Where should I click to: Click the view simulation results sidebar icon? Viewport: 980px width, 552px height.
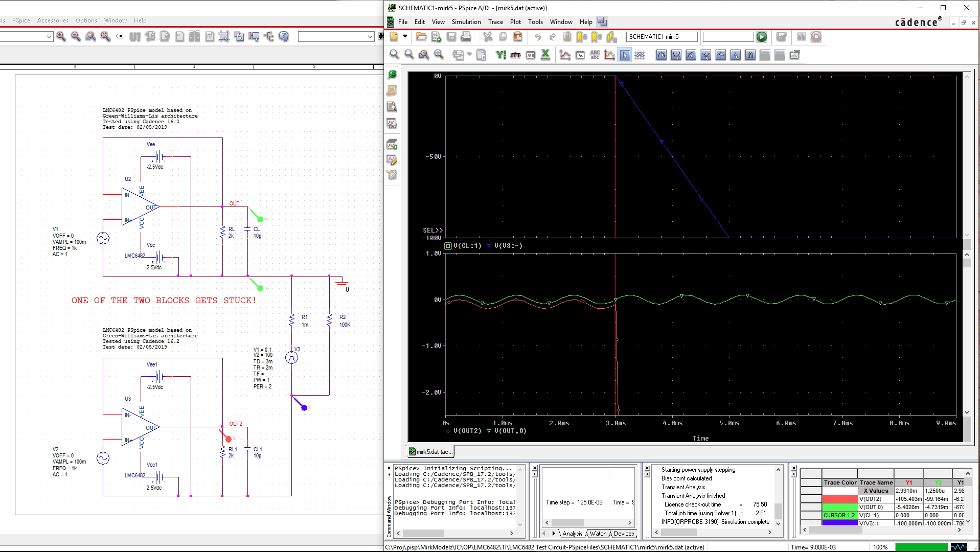tap(392, 123)
